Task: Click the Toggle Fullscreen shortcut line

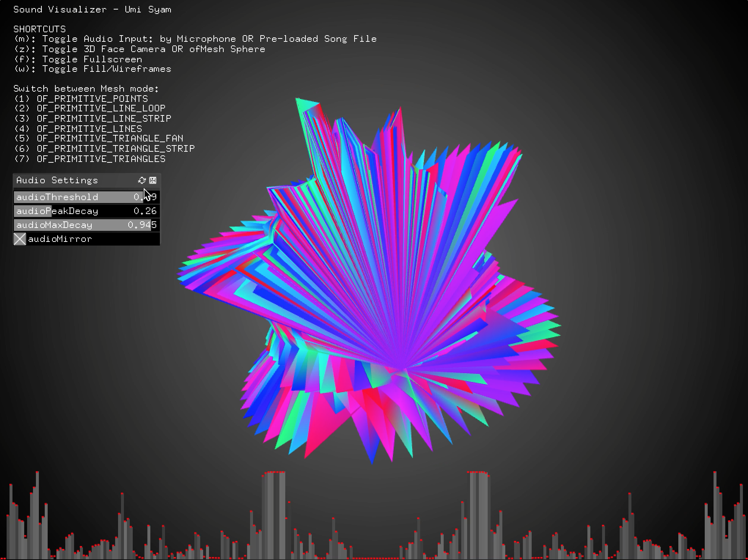Action: coord(78,59)
